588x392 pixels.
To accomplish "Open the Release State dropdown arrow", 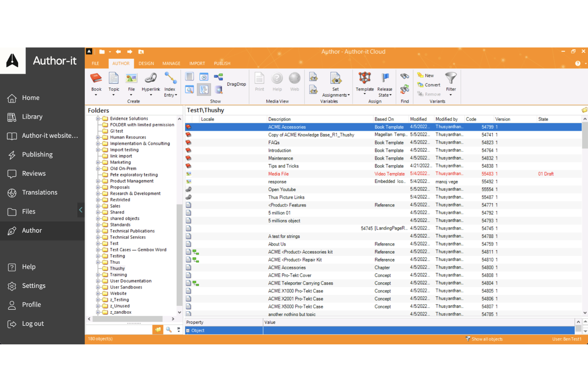I will pos(391,95).
